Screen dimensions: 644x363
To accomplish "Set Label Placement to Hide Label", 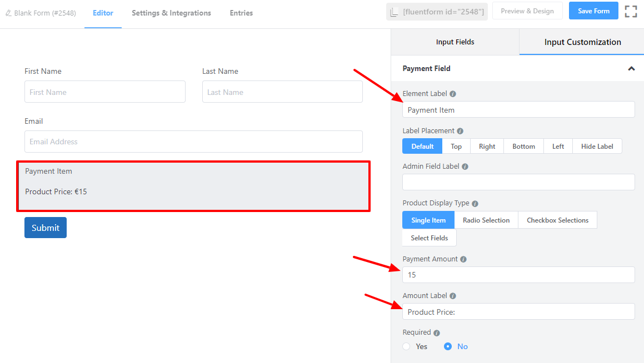I will 597,146.
